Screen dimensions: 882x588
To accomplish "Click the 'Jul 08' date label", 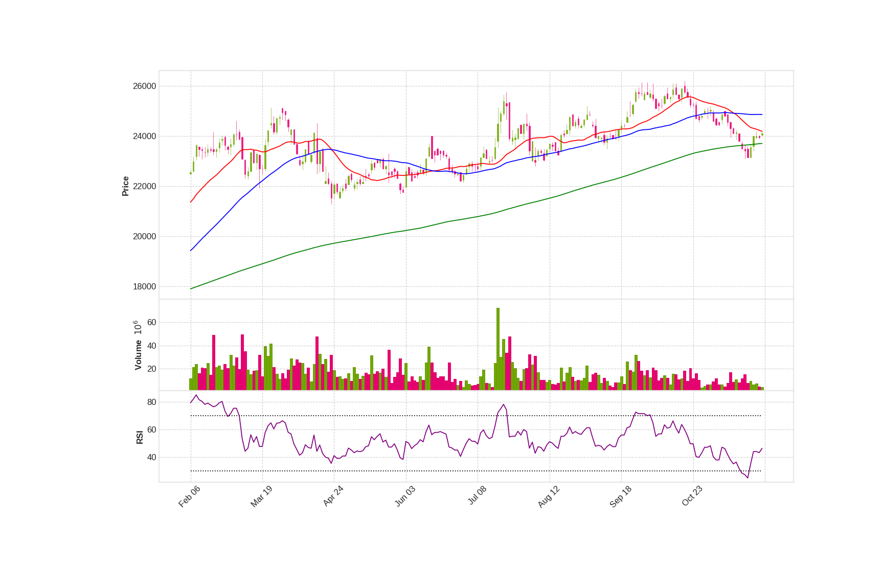I will [477, 496].
